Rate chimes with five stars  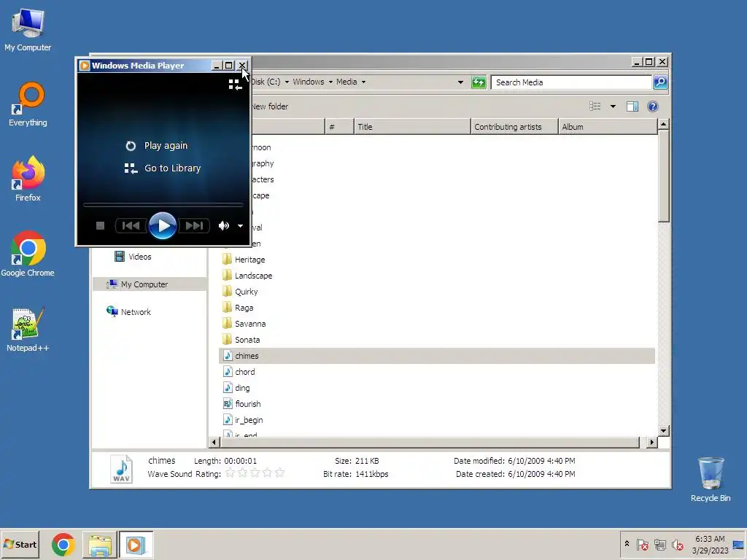coord(279,472)
